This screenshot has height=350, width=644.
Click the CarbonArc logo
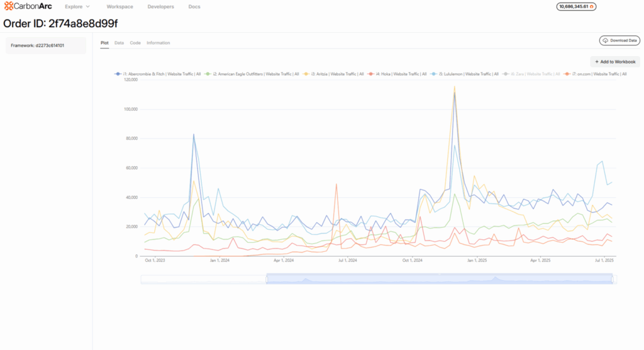coord(28,6)
